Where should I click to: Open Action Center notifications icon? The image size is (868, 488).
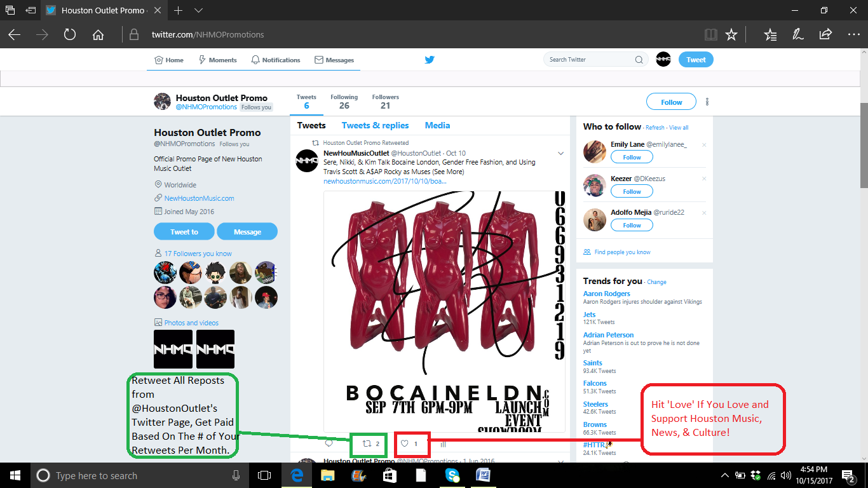[848, 475]
